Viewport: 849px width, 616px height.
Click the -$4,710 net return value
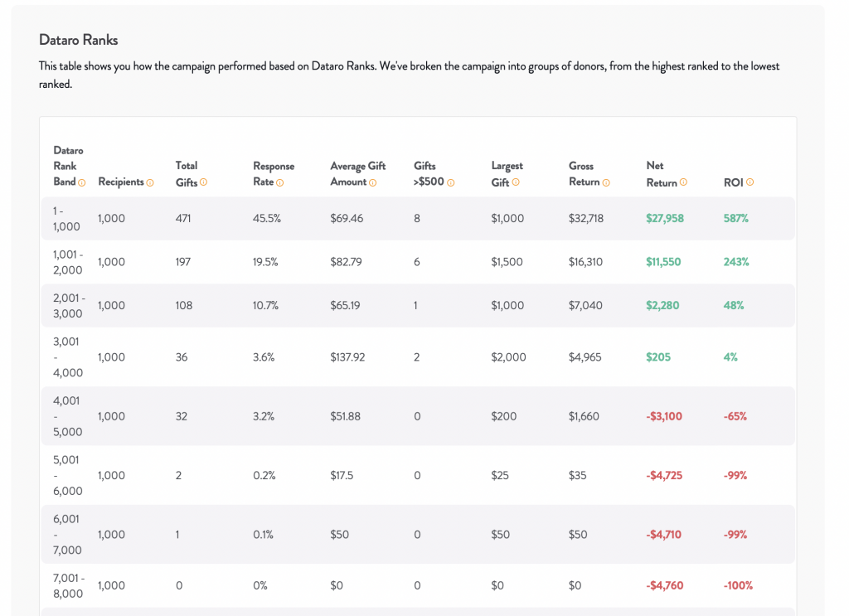(664, 535)
